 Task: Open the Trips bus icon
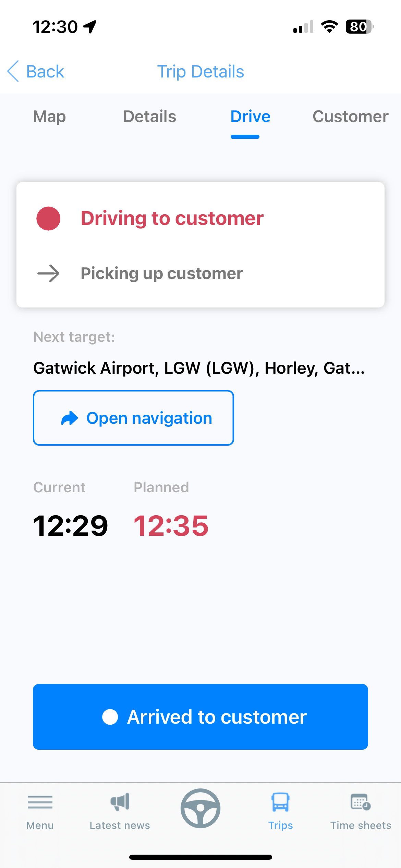280,802
